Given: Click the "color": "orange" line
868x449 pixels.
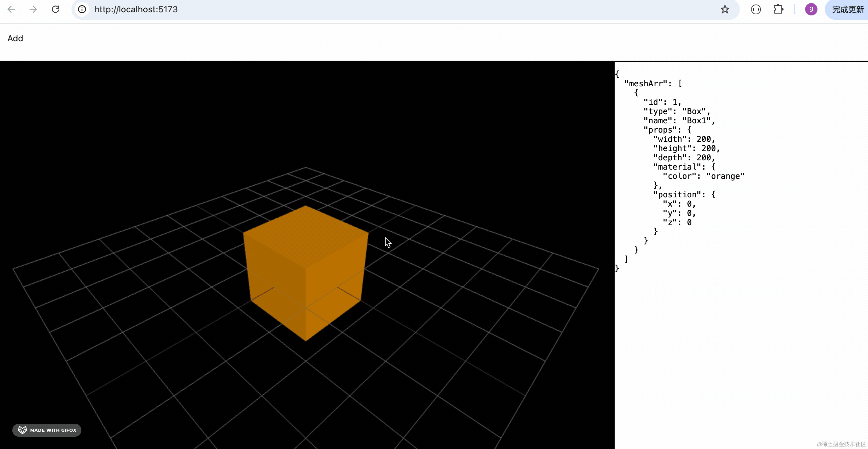Looking at the screenshot, I should [704, 176].
